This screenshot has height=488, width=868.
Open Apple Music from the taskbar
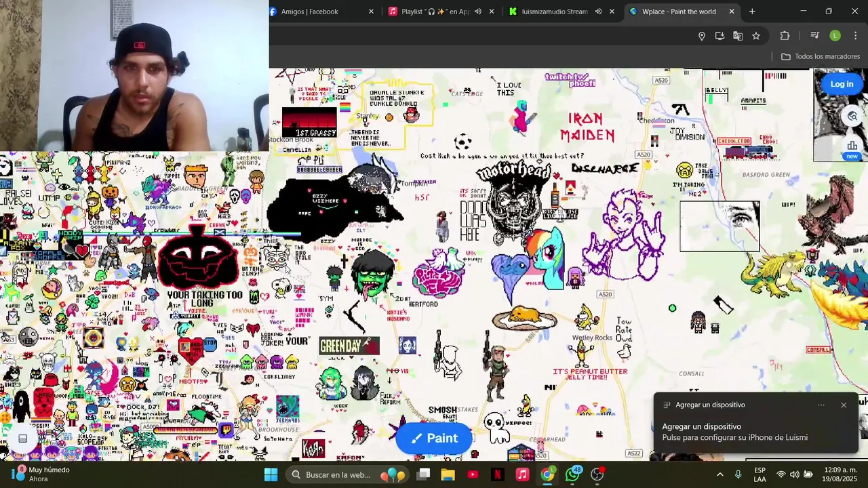click(x=522, y=474)
